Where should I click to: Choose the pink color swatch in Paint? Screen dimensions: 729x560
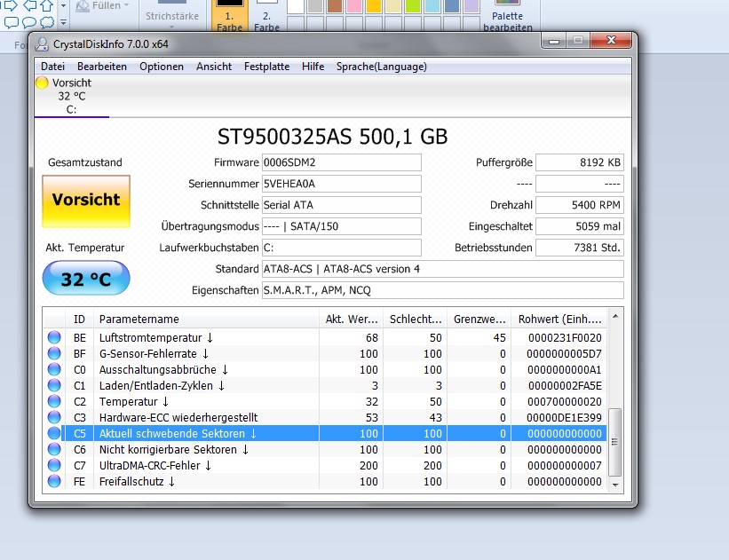click(354, 6)
